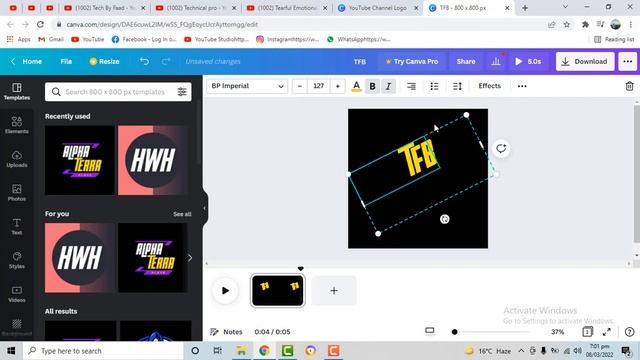Viewport: 640px width, 360px height.
Task: Open letter and line spacing options
Action: click(457, 86)
